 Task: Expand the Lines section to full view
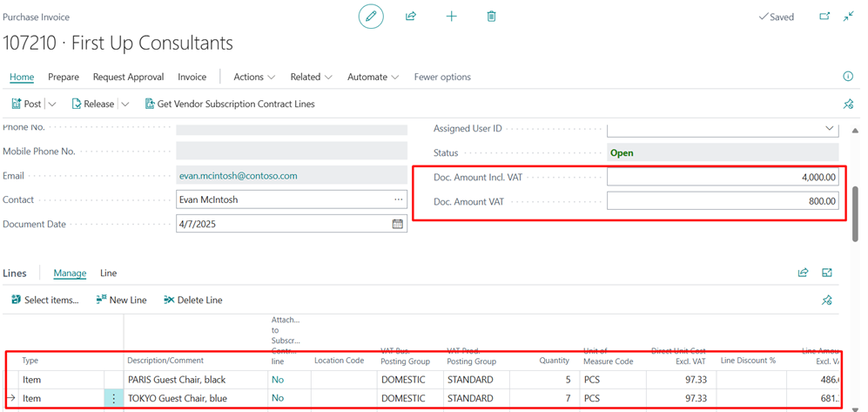(x=827, y=273)
